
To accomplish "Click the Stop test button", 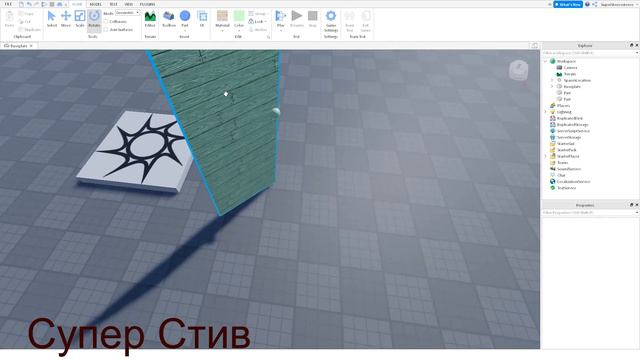I will pyautogui.click(x=313, y=19).
